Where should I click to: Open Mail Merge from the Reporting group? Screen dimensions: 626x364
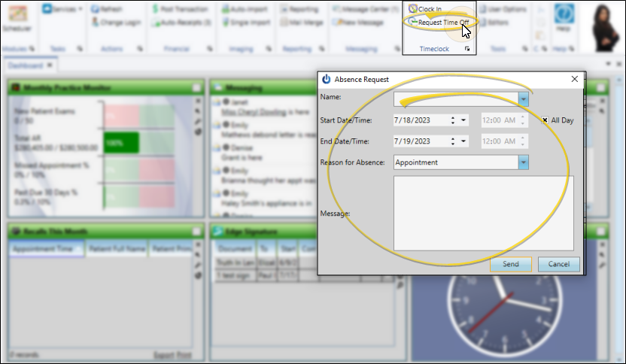(x=300, y=23)
